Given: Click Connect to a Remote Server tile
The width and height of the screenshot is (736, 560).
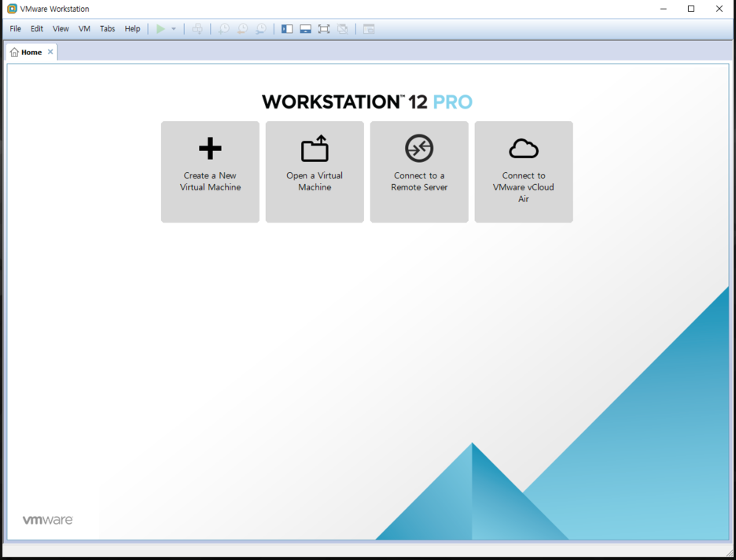Looking at the screenshot, I should click(x=419, y=171).
